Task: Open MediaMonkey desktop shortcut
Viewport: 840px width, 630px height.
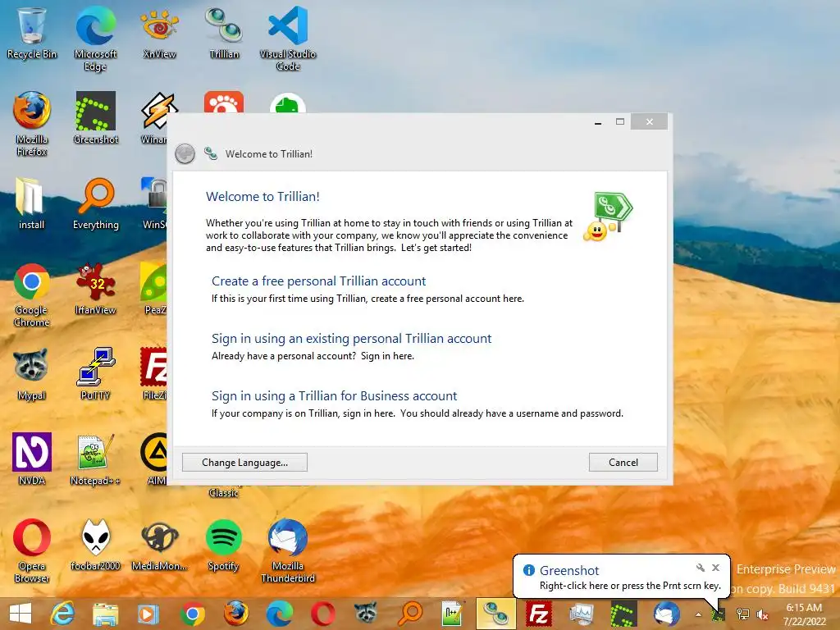Action: pyautogui.click(x=160, y=545)
